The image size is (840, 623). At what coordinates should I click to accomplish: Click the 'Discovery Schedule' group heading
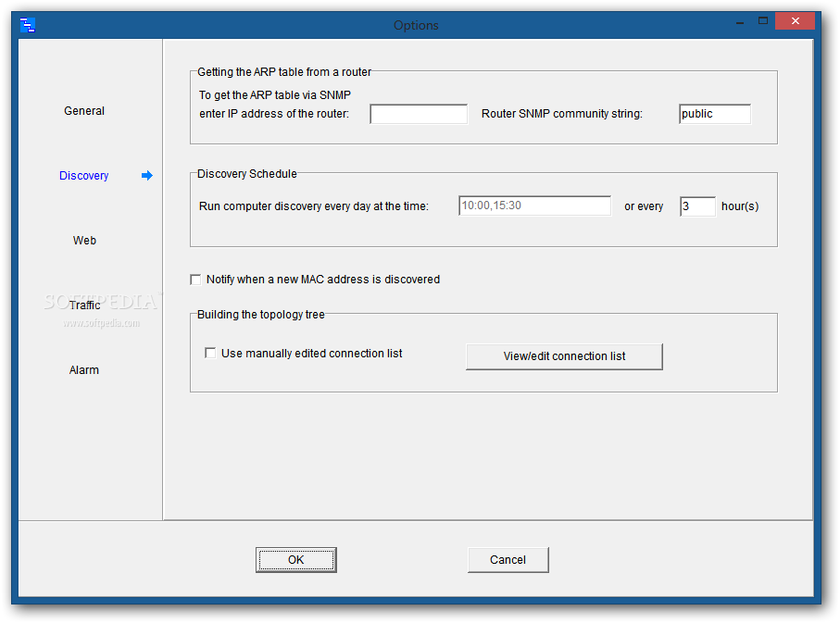[x=247, y=173]
